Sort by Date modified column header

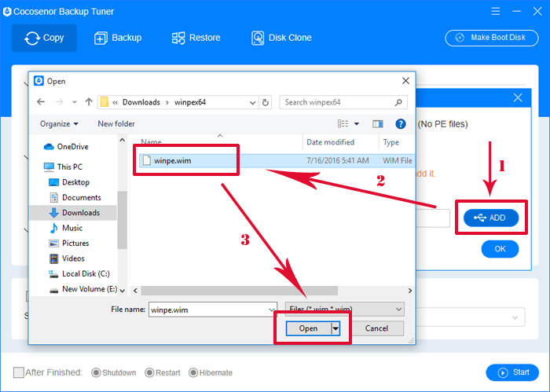[331, 142]
